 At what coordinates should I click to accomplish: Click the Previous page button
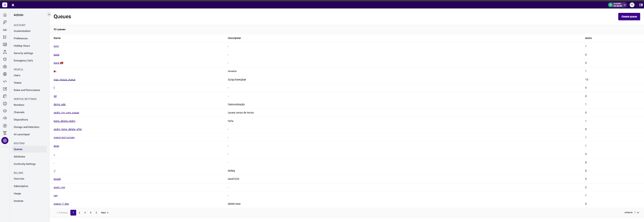point(62,213)
